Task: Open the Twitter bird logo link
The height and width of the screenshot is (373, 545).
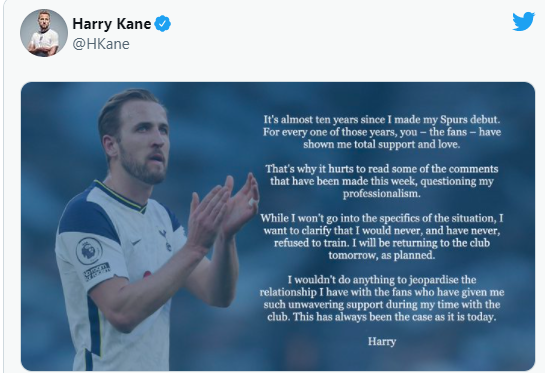Action: (x=523, y=21)
